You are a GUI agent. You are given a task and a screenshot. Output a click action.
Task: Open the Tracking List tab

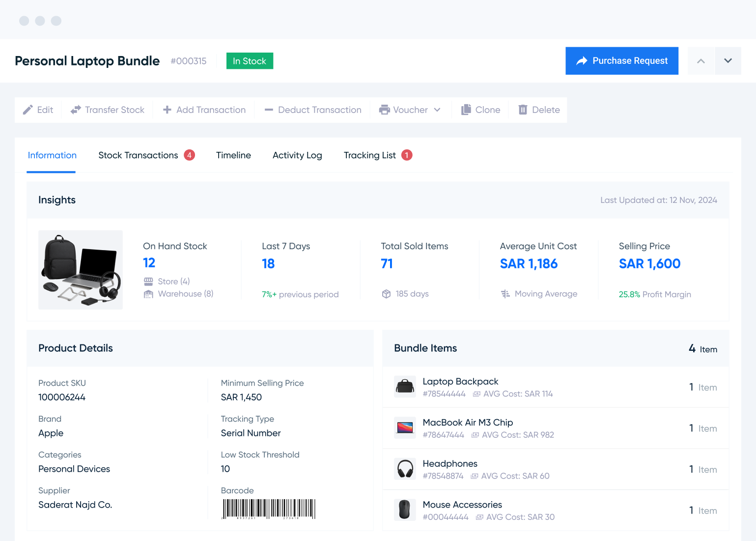click(x=370, y=155)
